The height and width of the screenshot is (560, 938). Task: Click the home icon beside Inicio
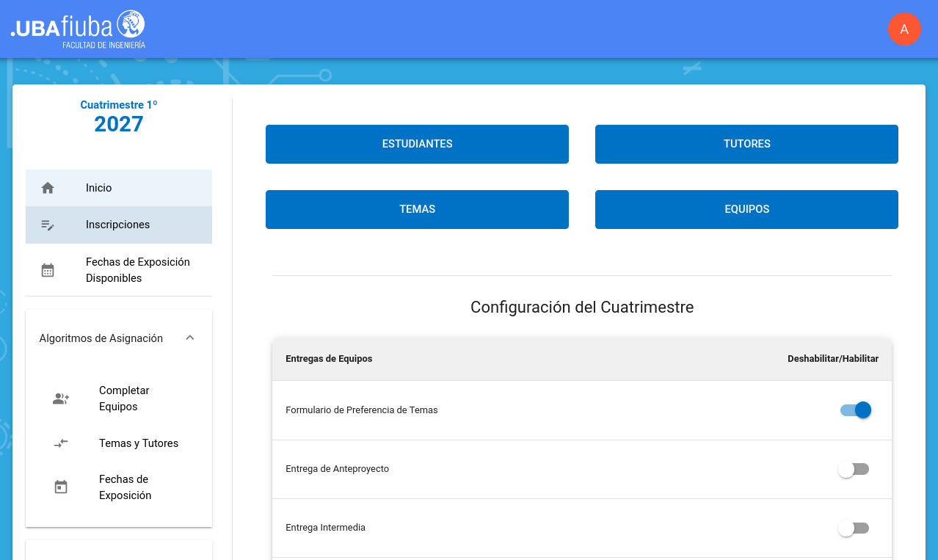tap(48, 188)
